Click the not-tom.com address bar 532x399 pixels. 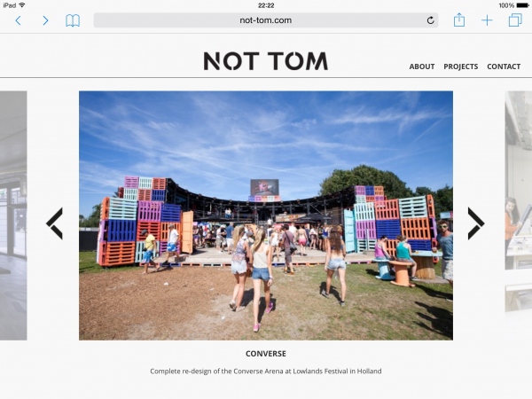pos(266,20)
